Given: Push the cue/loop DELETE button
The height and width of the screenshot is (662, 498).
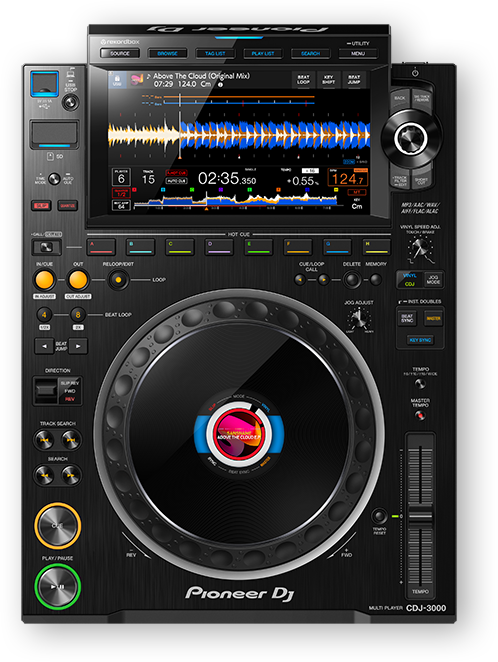Looking at the screenshot, I should coord(352,279).
